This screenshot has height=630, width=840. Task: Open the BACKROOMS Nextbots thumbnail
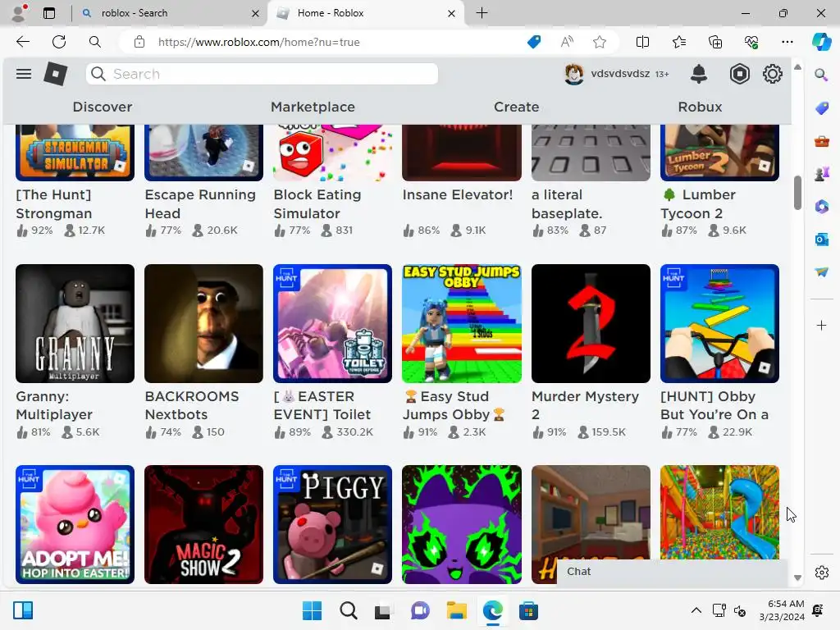[203, 323]
